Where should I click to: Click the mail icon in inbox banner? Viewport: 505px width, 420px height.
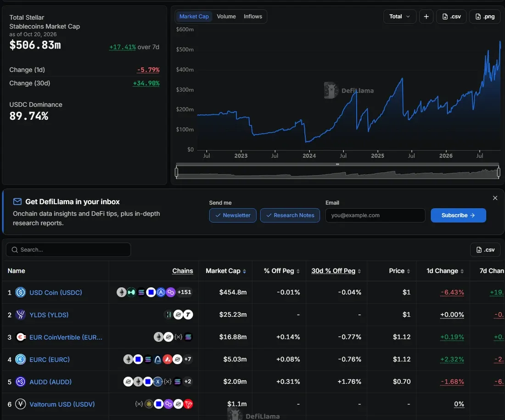[17, 202]
